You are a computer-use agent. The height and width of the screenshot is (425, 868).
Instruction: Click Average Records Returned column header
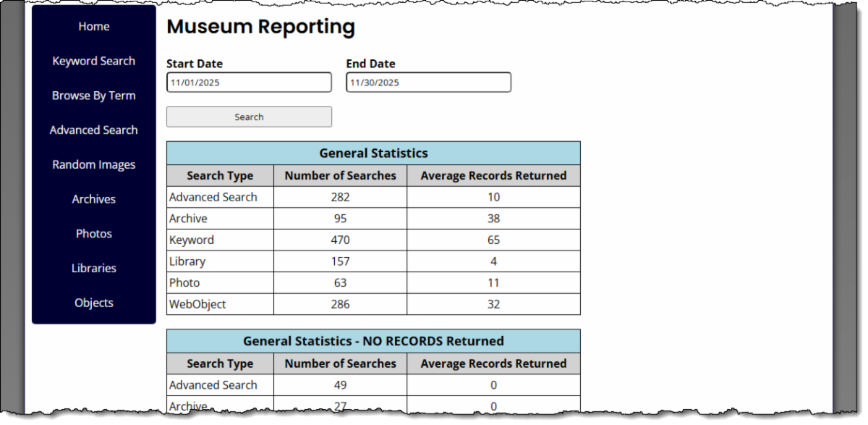pyautogui.click(x=493, y=176)
